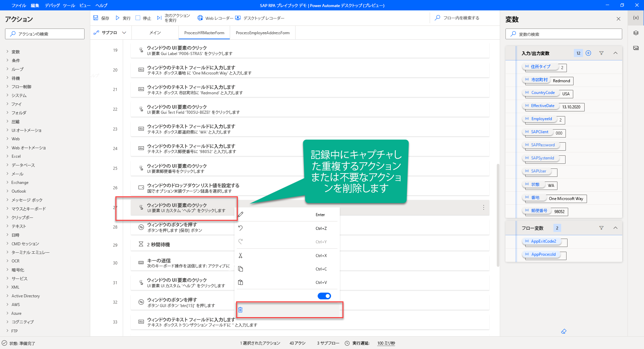Click the Stop (停止) toolbar button
This screenshot has height=349, width=644.
(143, 18)
